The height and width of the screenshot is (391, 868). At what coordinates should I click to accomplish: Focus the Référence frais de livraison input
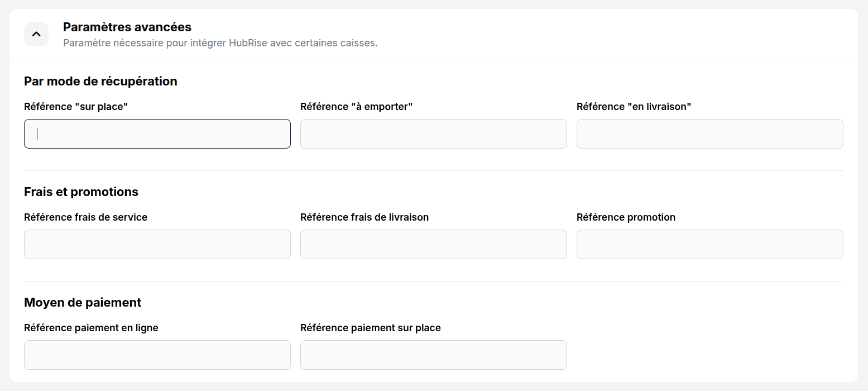pyautogui.click(x=433, y=244)
